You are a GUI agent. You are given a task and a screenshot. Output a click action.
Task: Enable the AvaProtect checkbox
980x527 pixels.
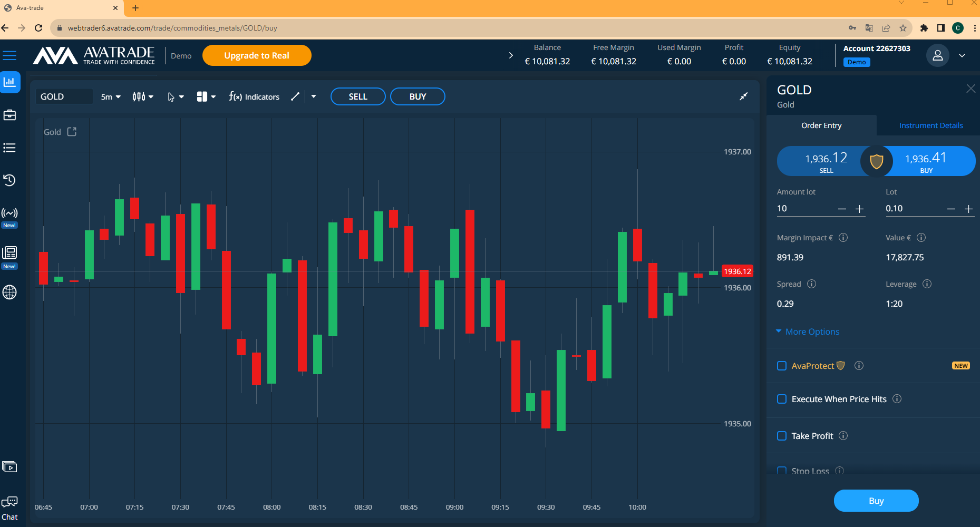point(782,366)
